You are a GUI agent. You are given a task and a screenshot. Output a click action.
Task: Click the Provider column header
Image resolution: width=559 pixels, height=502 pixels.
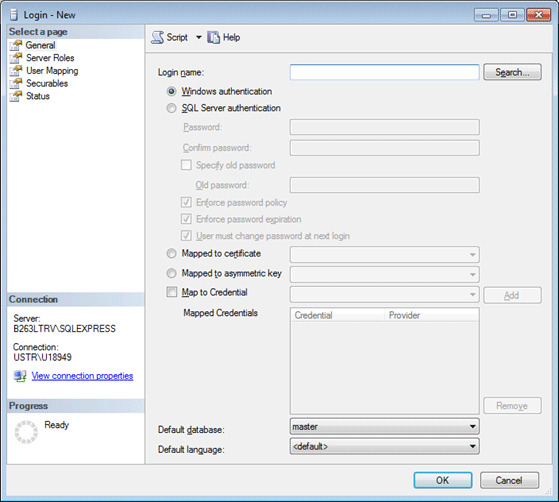point(431,315)
